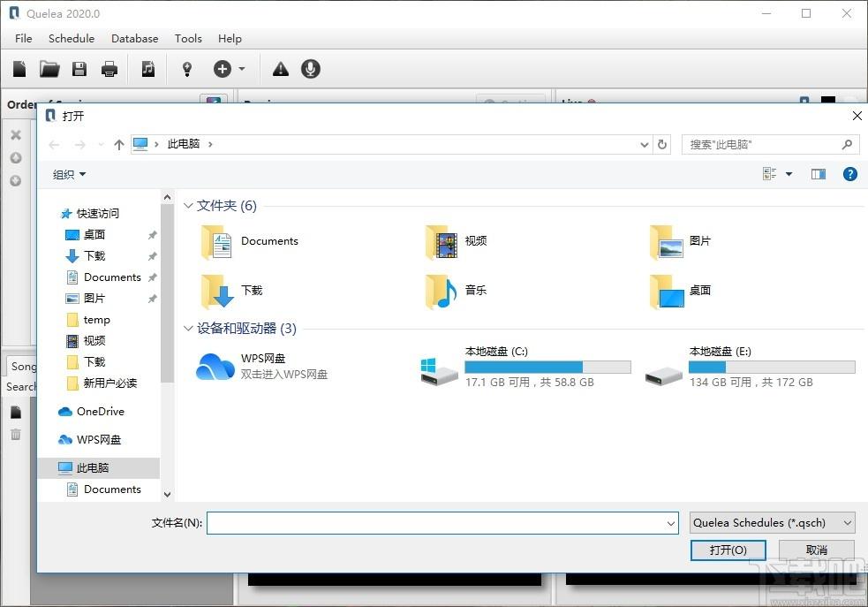Click the warning triangle notice icon
Screen dimensions: 868x607
tap(281, 69)
